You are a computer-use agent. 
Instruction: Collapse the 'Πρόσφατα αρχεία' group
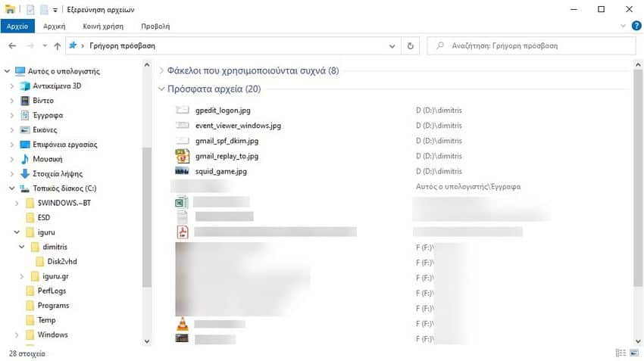(161, 89)
